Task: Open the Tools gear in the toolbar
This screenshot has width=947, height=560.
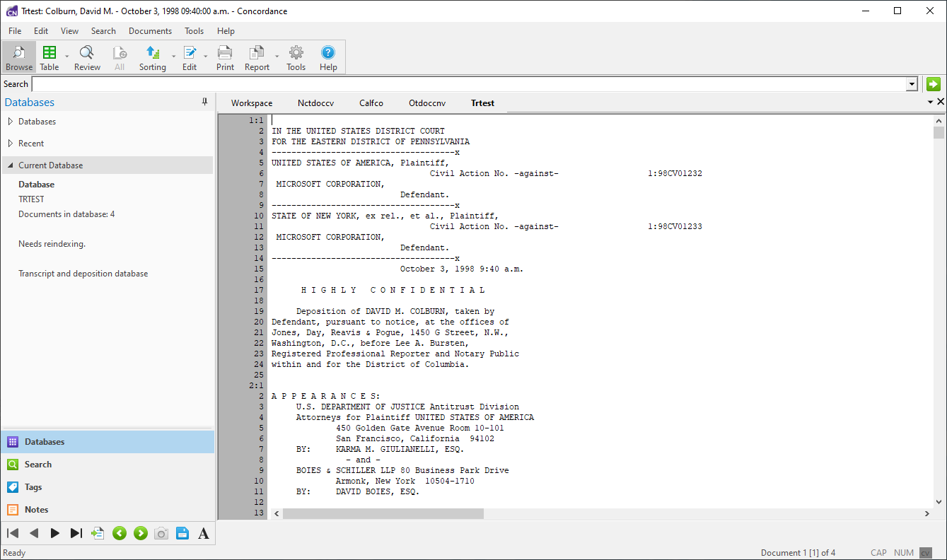Action: [296, 57]
